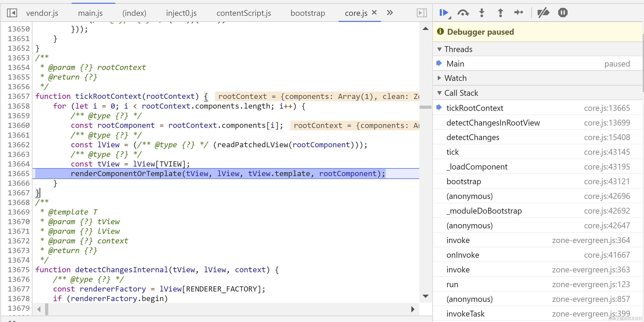Open the contentScript.js tab
The width and height of the screenshot is (644, 322).
tap(243, 13)
